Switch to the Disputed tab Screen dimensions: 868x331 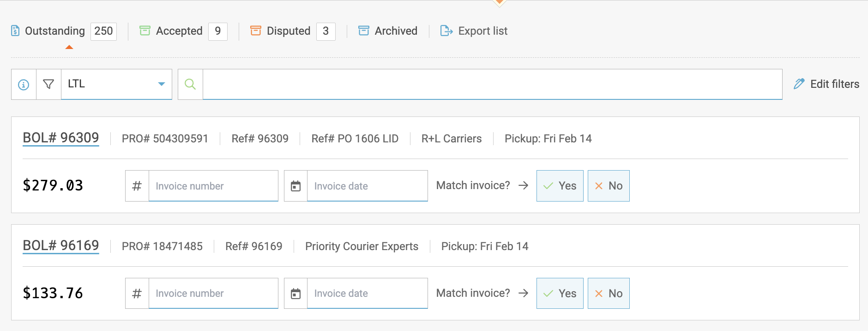(287, 31)
